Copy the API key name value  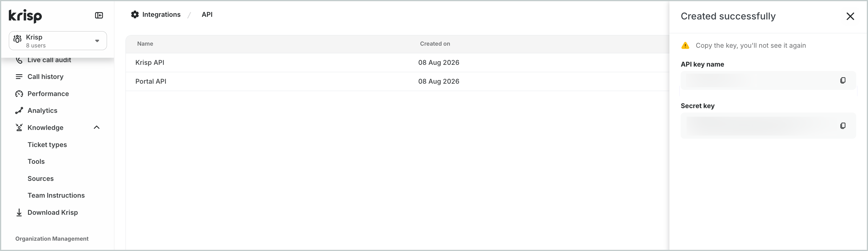tap(842, 80)
